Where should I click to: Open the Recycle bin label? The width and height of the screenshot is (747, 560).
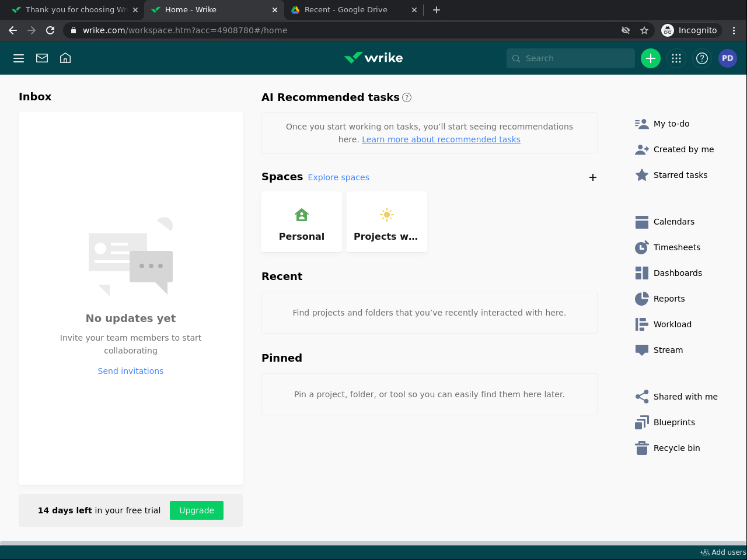click(x=677, y=448)
